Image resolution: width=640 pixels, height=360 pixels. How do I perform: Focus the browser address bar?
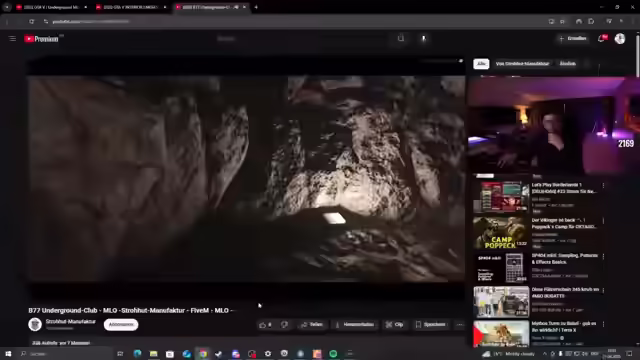click(286, 21)
